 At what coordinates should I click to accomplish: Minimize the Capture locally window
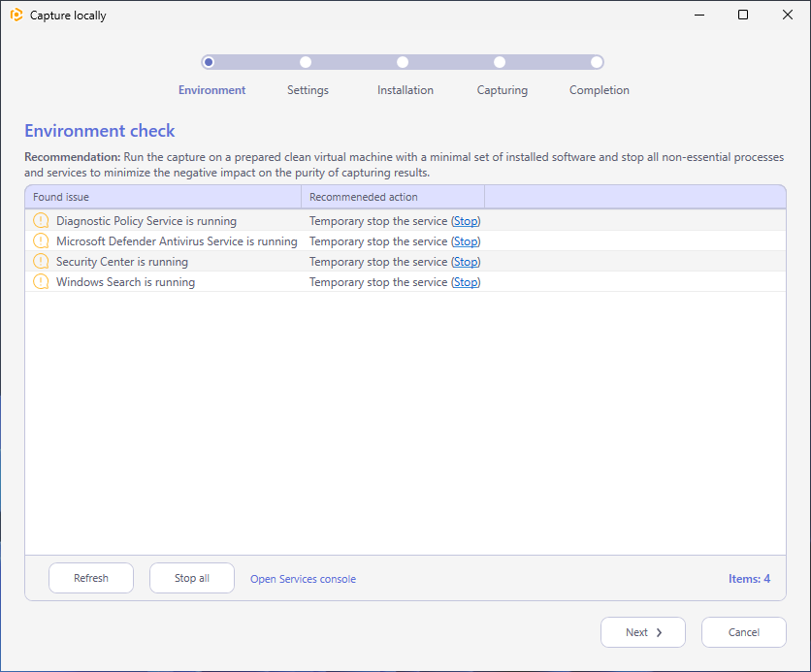pos(699,15)
